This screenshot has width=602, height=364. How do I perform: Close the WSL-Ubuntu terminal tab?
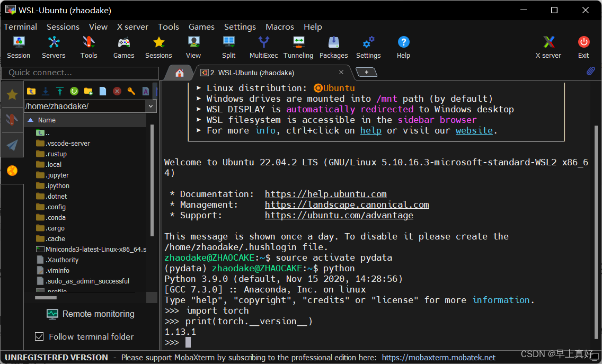341,72
